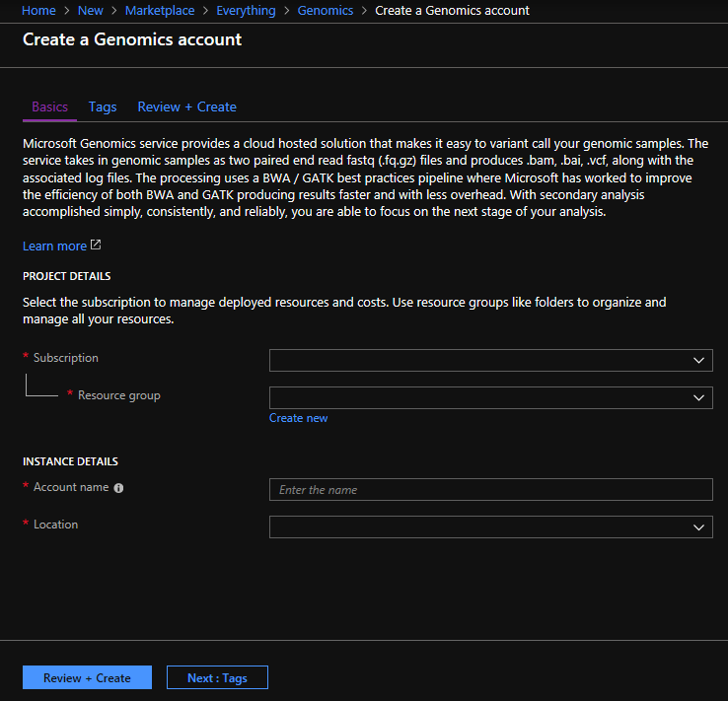Open the Learn more link

pyautogui.click(x=55, y=245)
